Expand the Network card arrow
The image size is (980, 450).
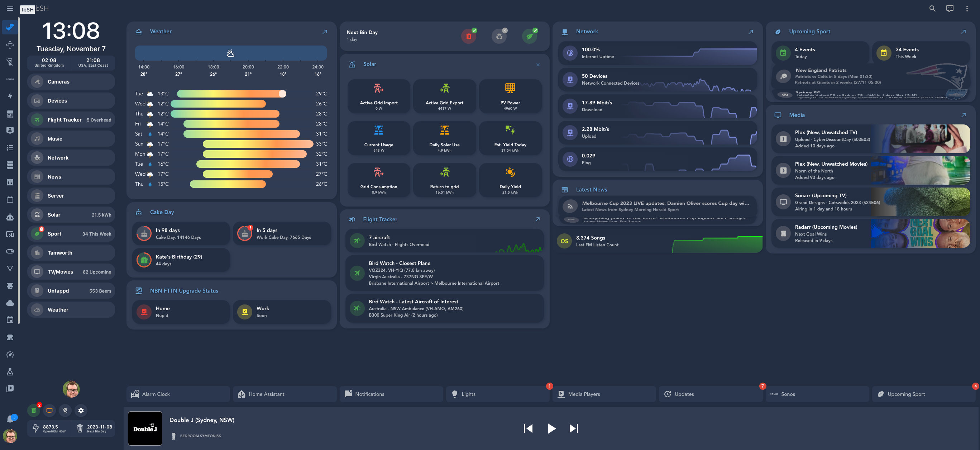[750, 32]
